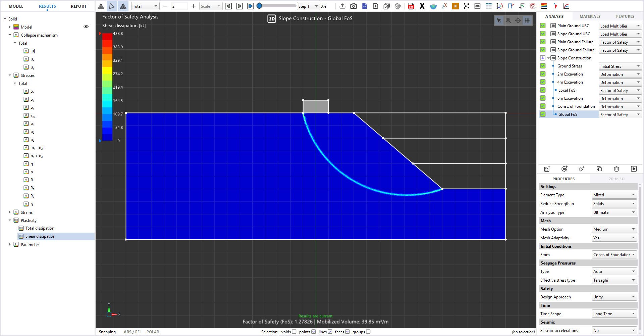
Task: Click the ABS snapping mode link
Action: click(x=127, y=332)
